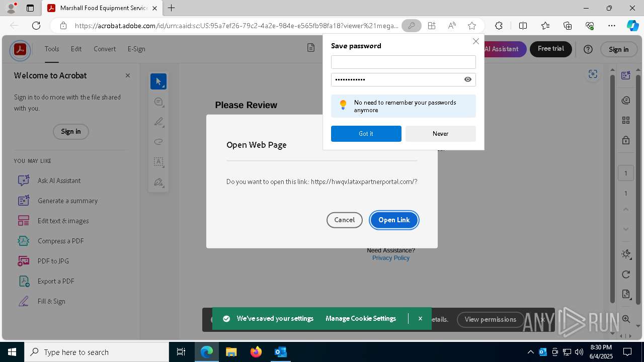
Task: Click Open Link in the dialog
Action: pos(394,220)
